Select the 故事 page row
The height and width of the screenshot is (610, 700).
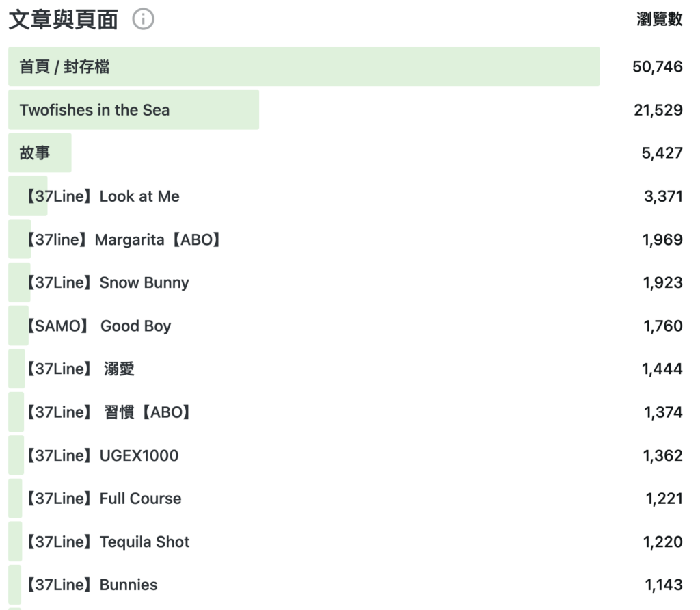click(345, 152)
